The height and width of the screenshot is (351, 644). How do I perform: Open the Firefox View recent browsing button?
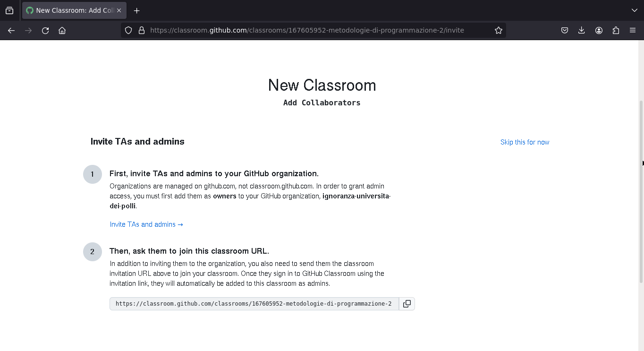[9, 10]
